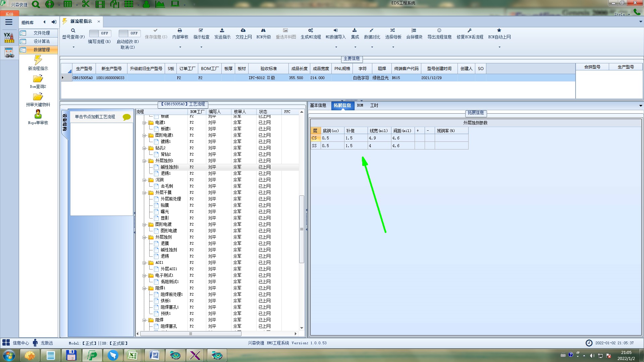Switch to the 基本信息 tab

[x=318, y=105]
